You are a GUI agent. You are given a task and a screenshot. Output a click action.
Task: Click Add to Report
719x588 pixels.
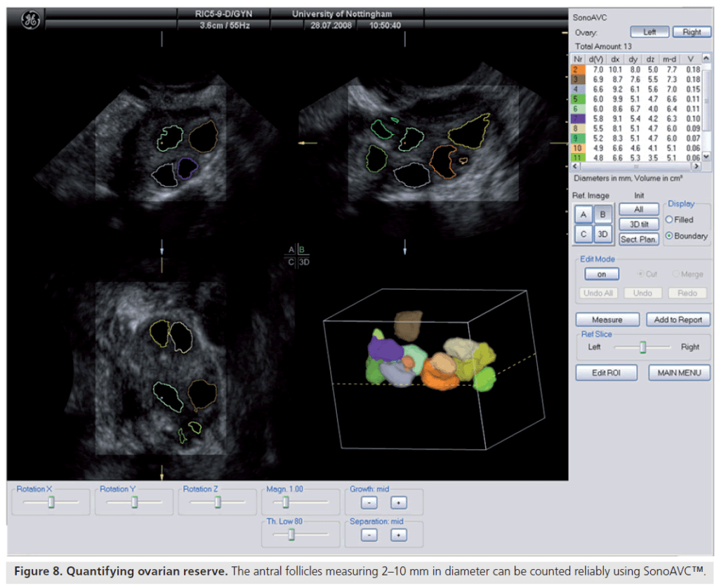tap(678, 319)
